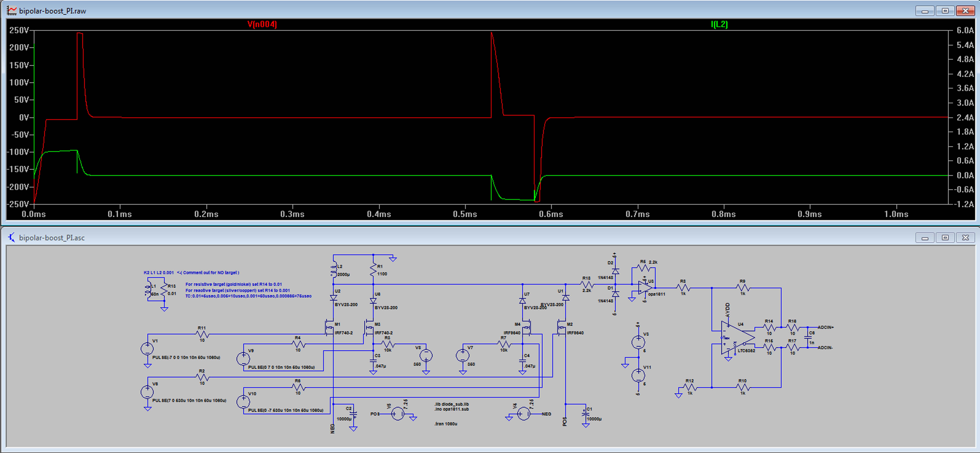Close the bipolar-boost_PI.asc schematic window
Viewport: 980px width, 453px height.
click(x=965, y=237)
